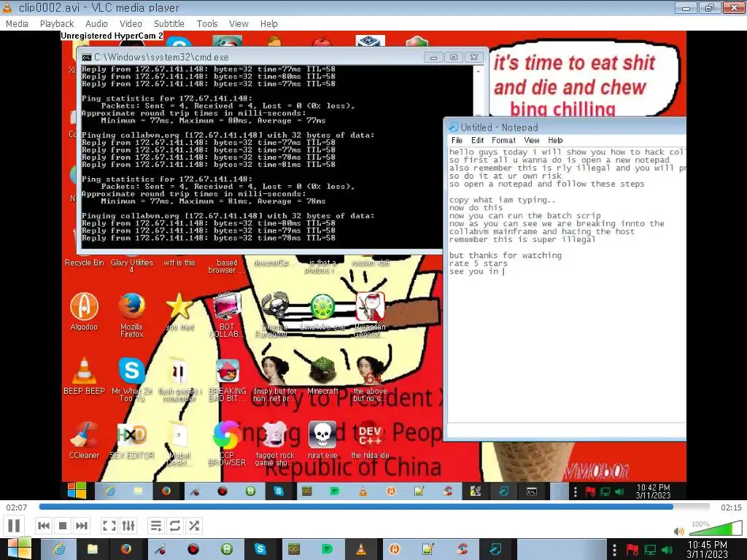
Task: Click the VLC seek progress bar
Action: click(374, 507)
